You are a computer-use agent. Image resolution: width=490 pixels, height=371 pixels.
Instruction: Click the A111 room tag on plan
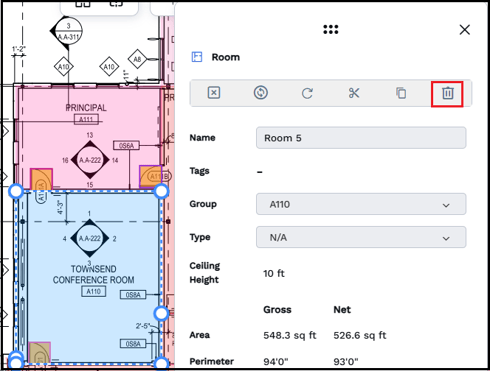coord(86,119)
